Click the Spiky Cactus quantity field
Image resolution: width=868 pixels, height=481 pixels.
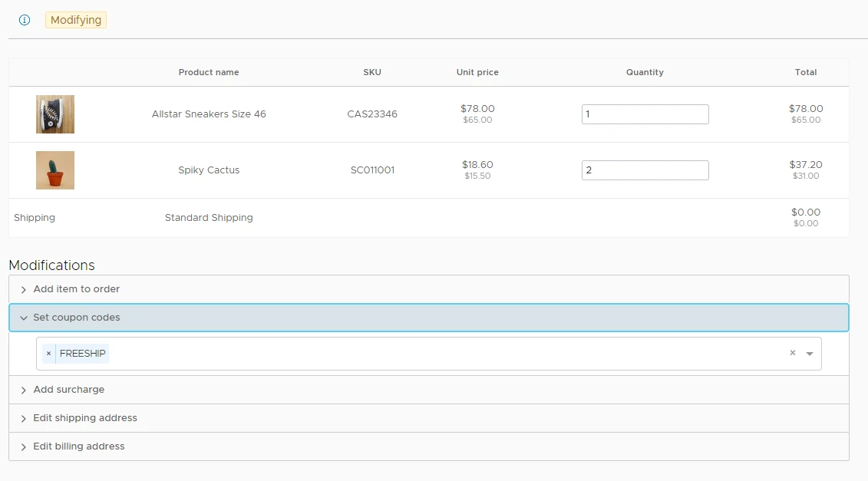click(645, 170)
